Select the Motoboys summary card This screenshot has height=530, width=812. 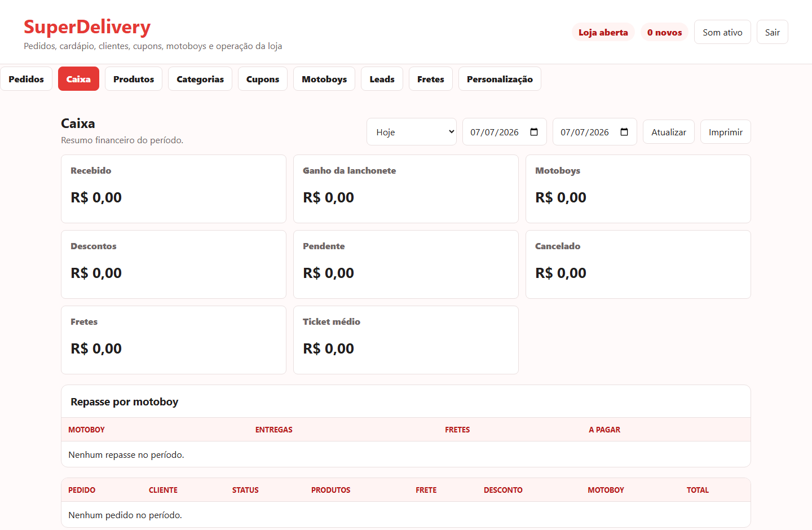(638, 189)
